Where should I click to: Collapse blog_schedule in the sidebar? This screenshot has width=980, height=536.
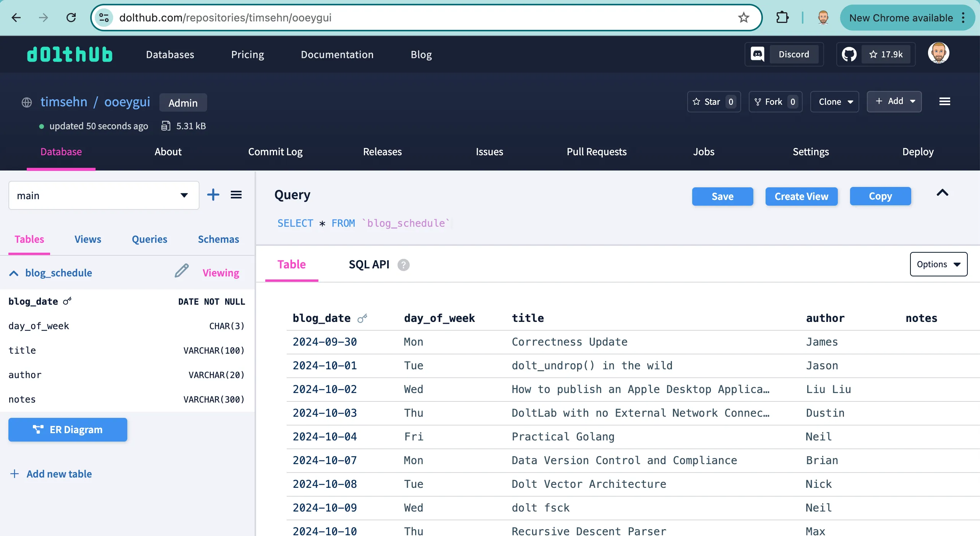[13, 273]
